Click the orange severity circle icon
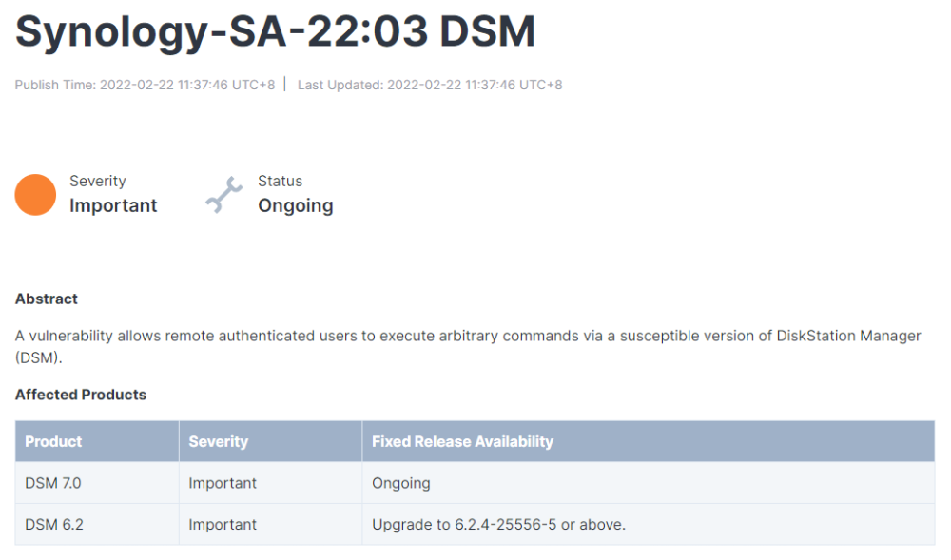 pyautogui.click(x=35, y=195)
